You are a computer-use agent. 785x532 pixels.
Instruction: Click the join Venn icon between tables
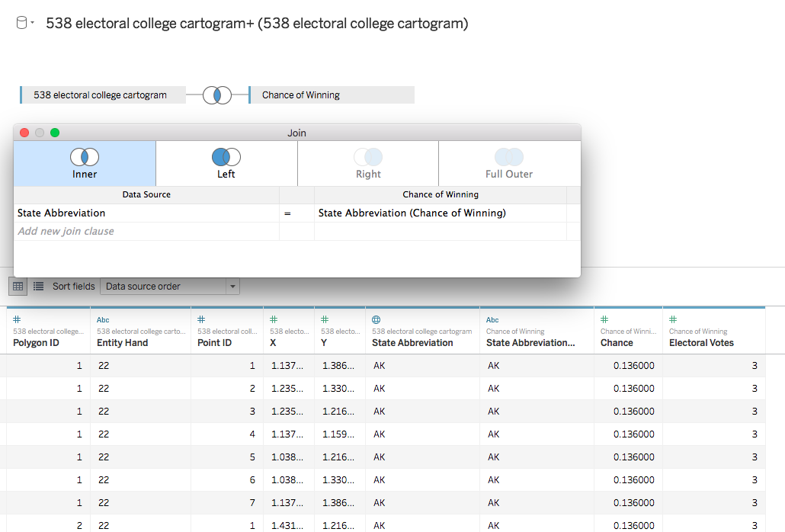click(x=217, y=95)
